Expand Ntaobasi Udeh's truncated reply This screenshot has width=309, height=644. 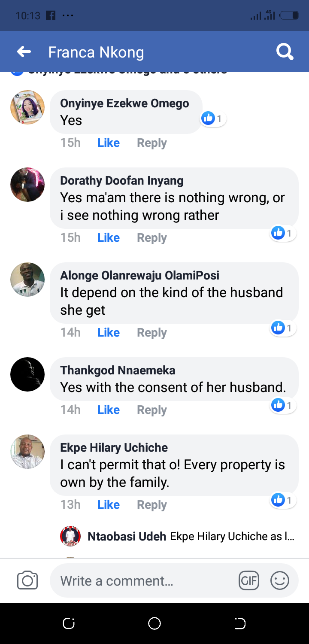point(232,536)
